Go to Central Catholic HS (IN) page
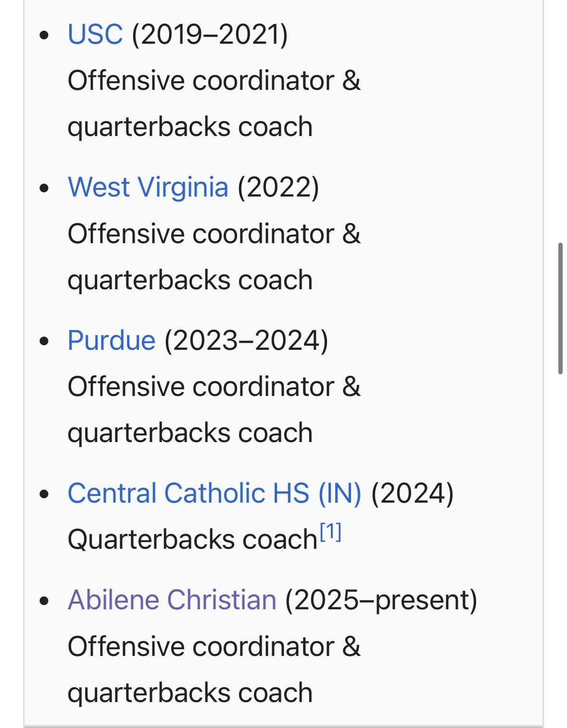Viewport: 567px width, 728px height. pyautogui.click(x=214, y=494)
